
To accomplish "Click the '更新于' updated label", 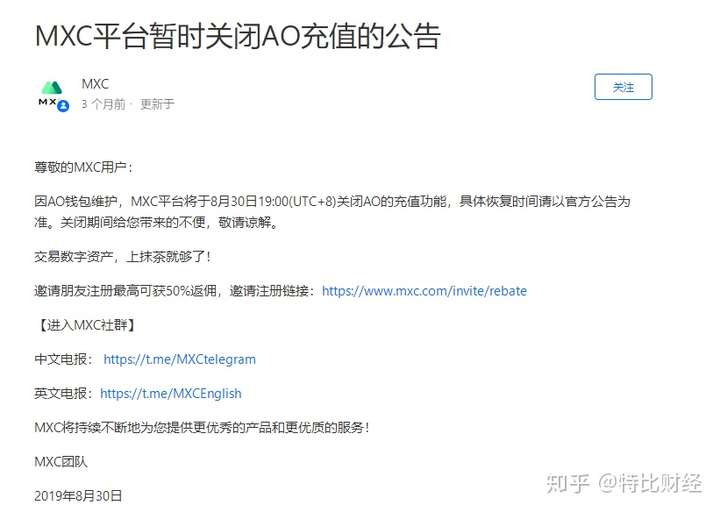I will 157,104.
